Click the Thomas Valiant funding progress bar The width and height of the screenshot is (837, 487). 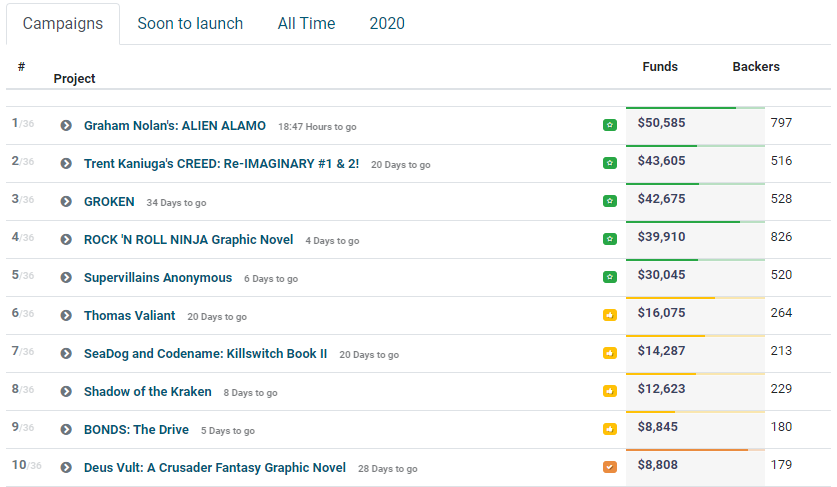(695, 298)
